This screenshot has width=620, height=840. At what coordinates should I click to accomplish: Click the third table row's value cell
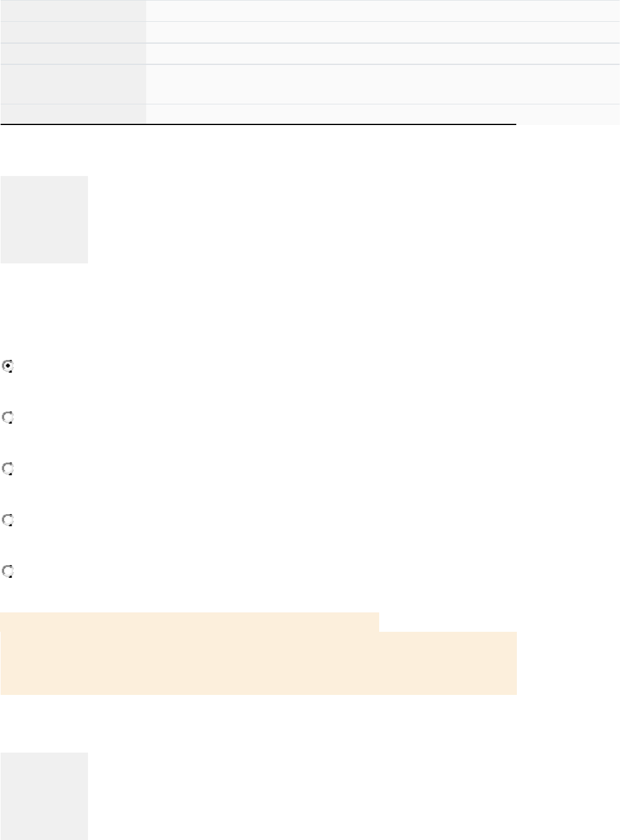tap(382, 53)
